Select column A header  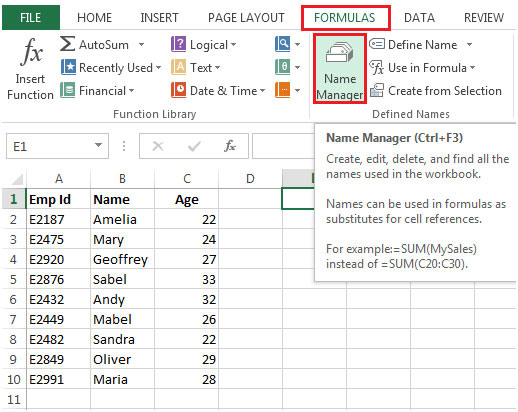[59, 179]
